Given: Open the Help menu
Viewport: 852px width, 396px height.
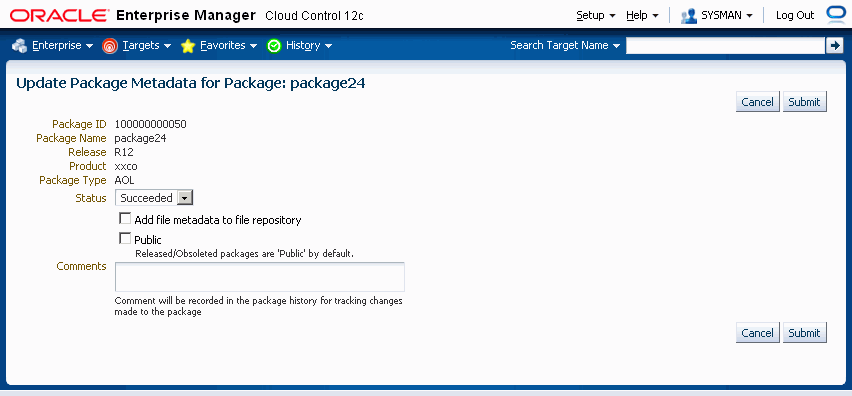Looking at the screenshot, I should click(642, 15).
